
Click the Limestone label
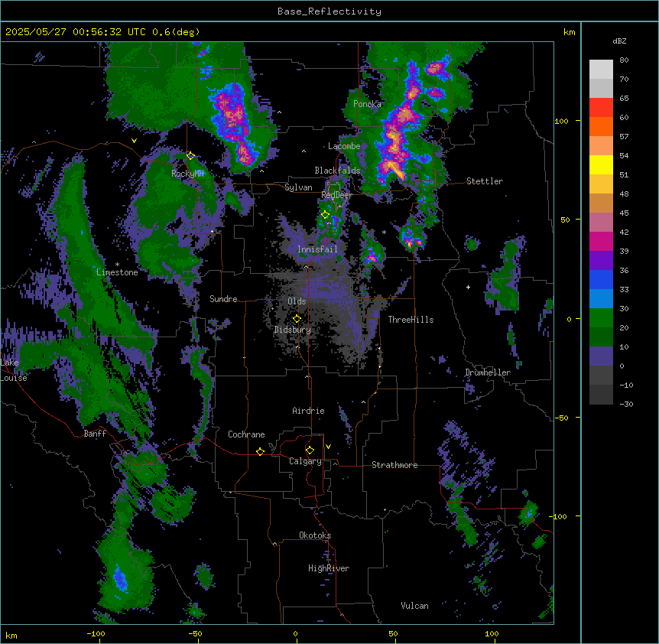pos(117,272)
